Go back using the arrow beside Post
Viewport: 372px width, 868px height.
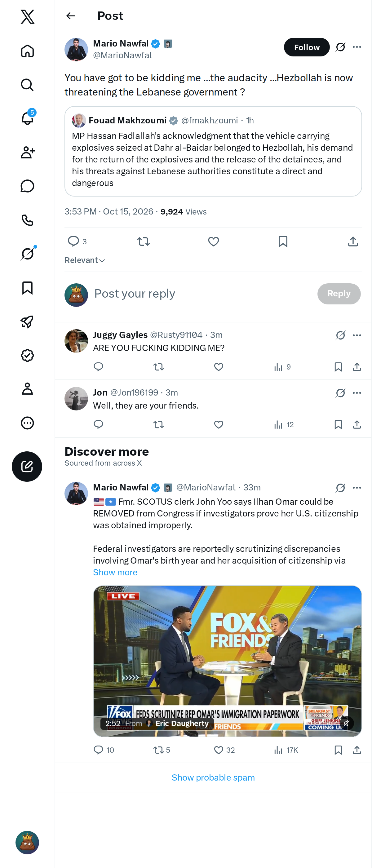click(x=71, y=16)
